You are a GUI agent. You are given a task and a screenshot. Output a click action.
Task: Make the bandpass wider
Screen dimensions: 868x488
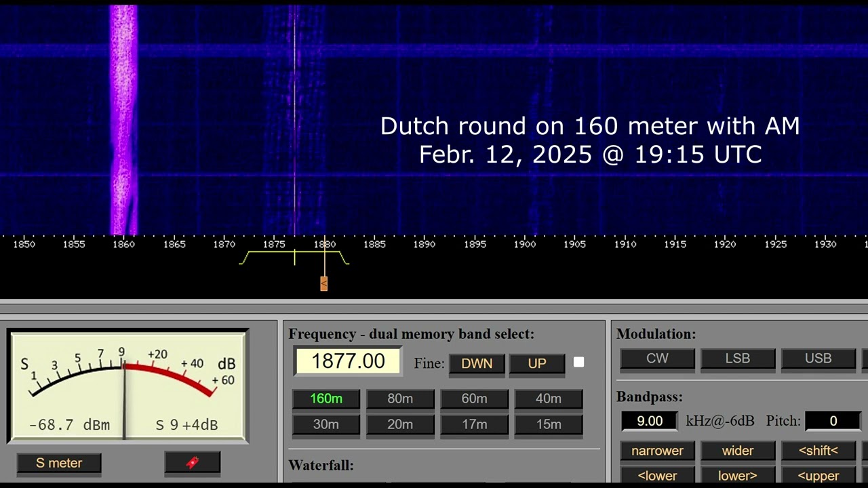(x=738, y=451)
